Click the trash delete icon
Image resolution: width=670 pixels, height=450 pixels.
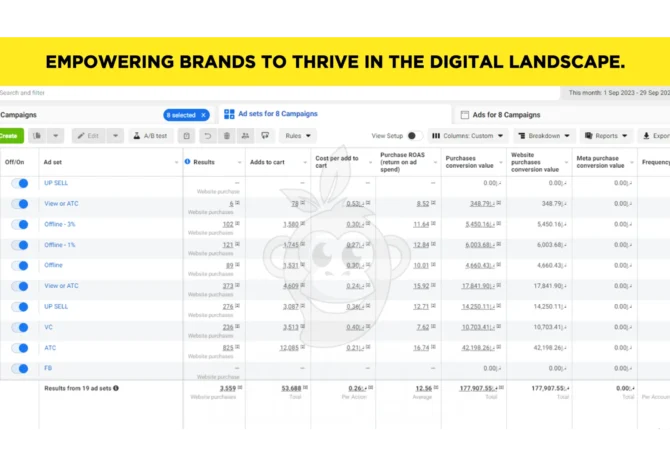pyautogui.click(x=227, y=136)
